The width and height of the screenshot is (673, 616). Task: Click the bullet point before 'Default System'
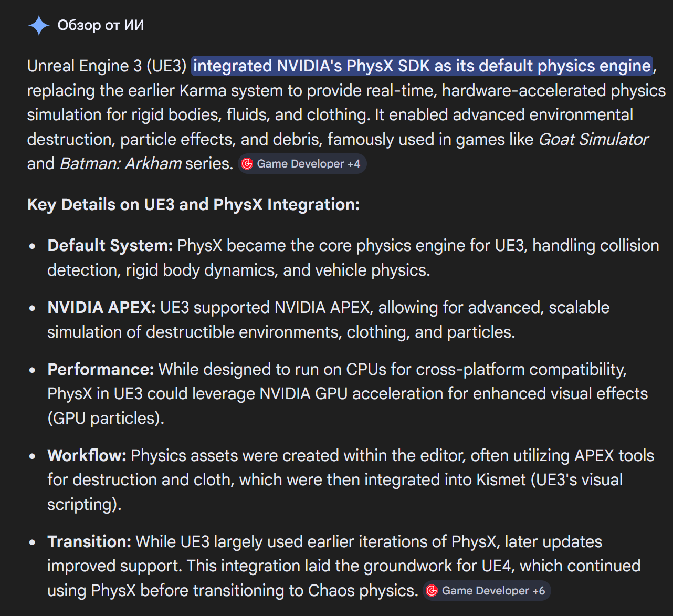33,246
